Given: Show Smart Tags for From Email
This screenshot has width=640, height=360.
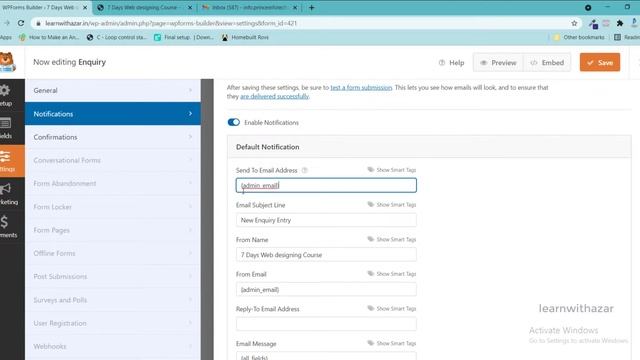Looking at the screenshot, I should tap(392, 274).
